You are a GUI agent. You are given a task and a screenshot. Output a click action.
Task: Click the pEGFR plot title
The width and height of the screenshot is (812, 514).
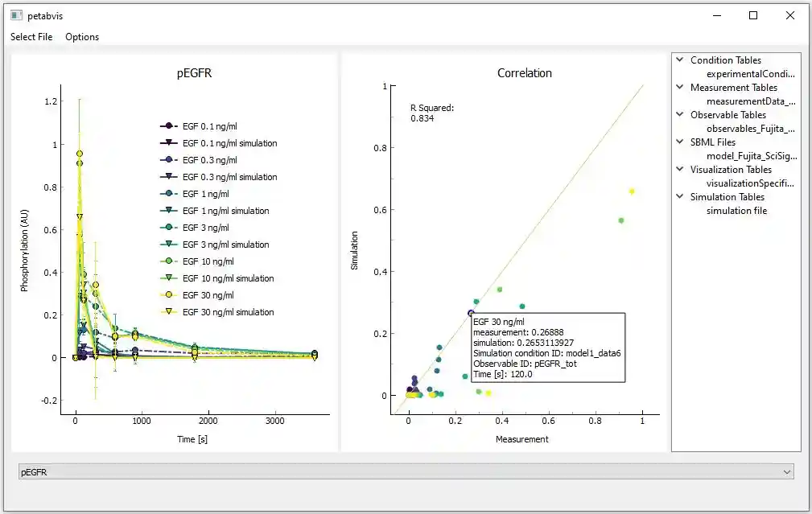pos(194,73)
